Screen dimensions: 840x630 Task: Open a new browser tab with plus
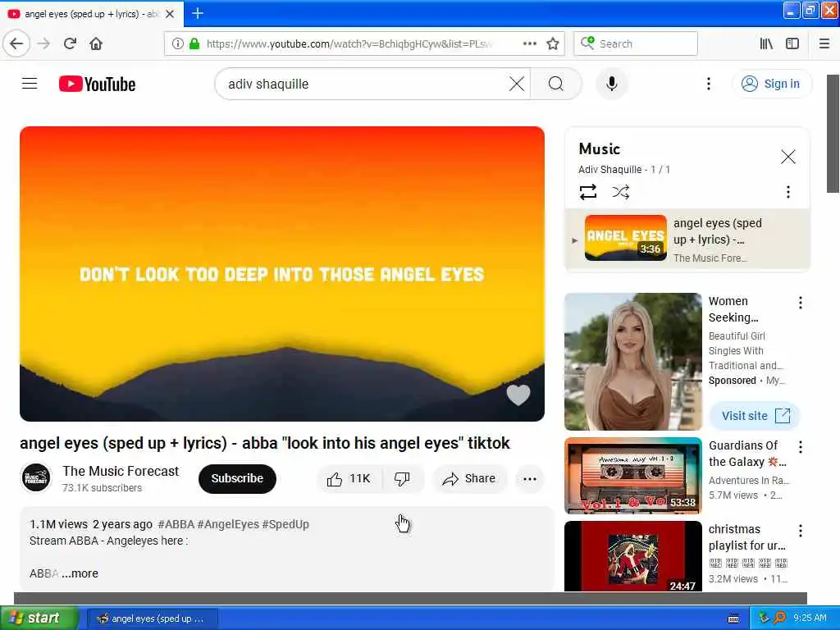[x=197, y=13]
